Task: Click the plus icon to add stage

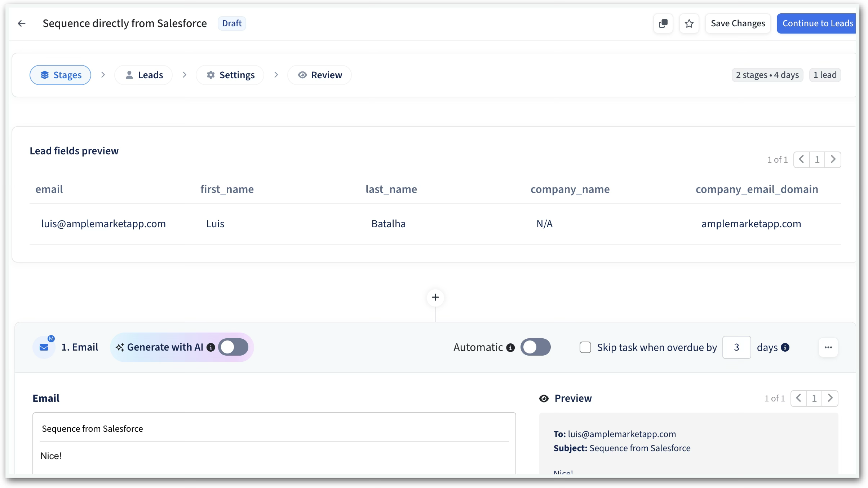Action: (435, 297)
